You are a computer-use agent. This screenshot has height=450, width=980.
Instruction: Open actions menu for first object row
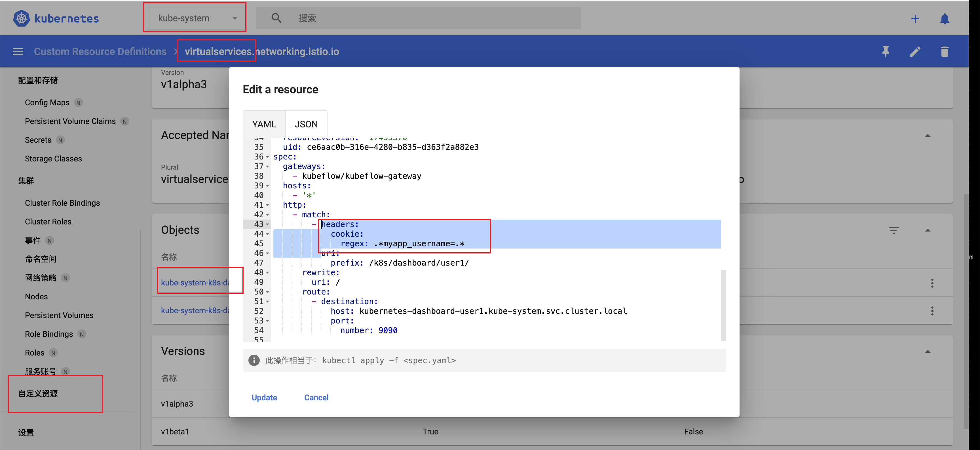[x=932, y=283]
